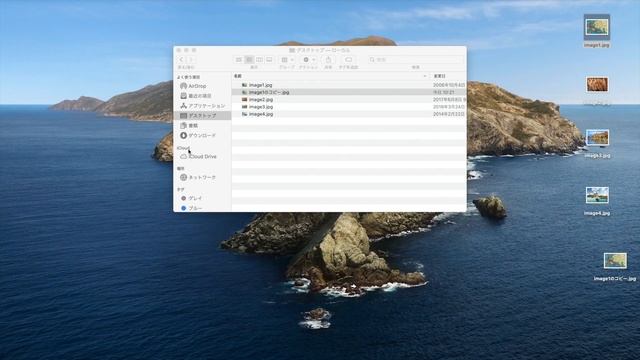The width and height of the screenshot is (640, 360).
Task: Select the グレイ tag in sidebar
Action: click(x=202, y=198)
